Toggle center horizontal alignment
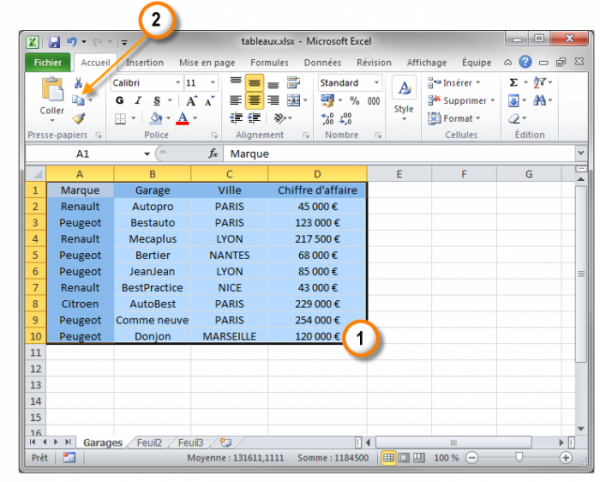This screenshot has width=600, height=482. (254, 101)
